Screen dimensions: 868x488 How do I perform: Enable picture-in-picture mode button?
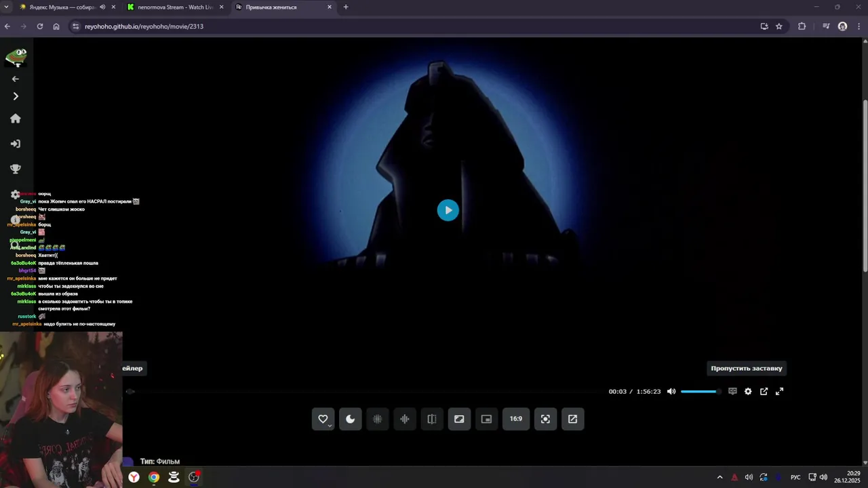pos(486,419)
